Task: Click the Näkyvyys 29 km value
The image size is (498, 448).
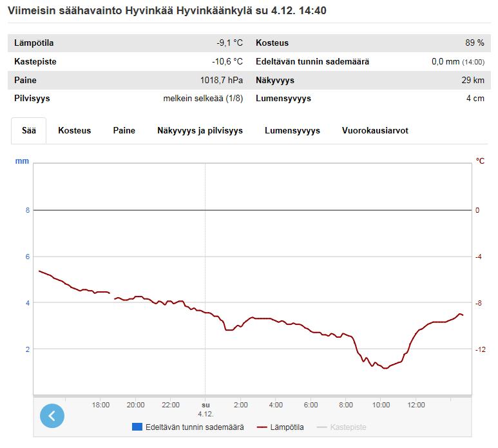Action: (474, 81)
